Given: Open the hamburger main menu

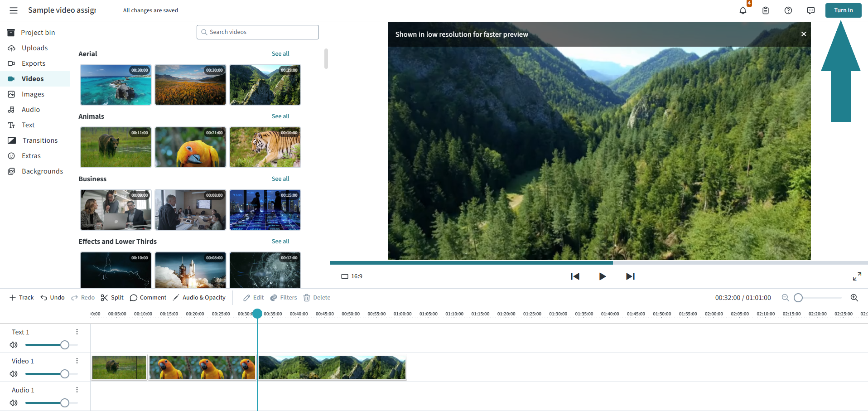Looking at the screenshot, I should 14,10.
